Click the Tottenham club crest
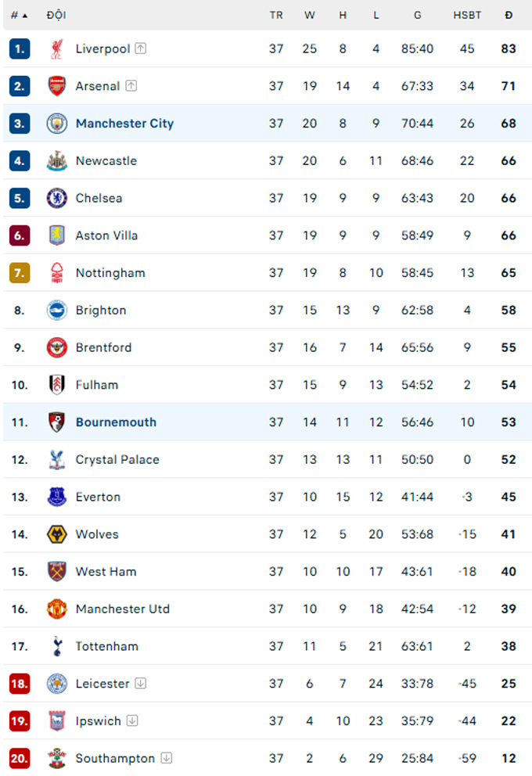This screenshot has width=532, height=776. click(x=57, y=646)
